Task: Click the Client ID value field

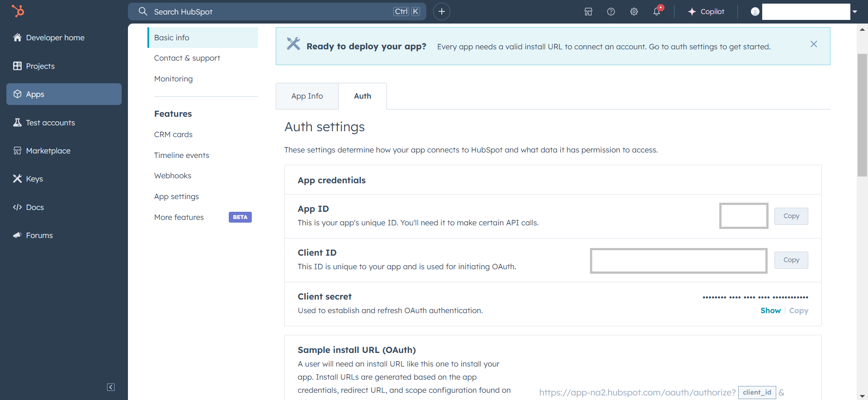Action: click(x=679, y=261)
